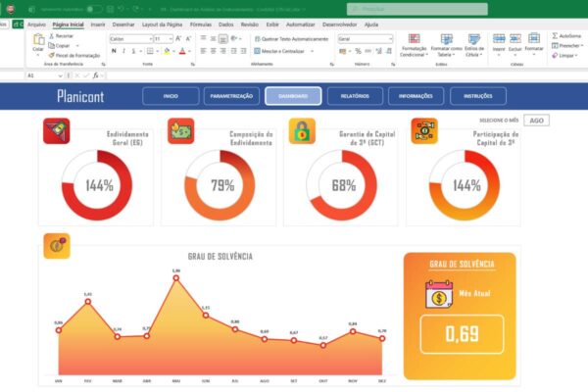Decrease indent
588x392 pixels.
233,51
